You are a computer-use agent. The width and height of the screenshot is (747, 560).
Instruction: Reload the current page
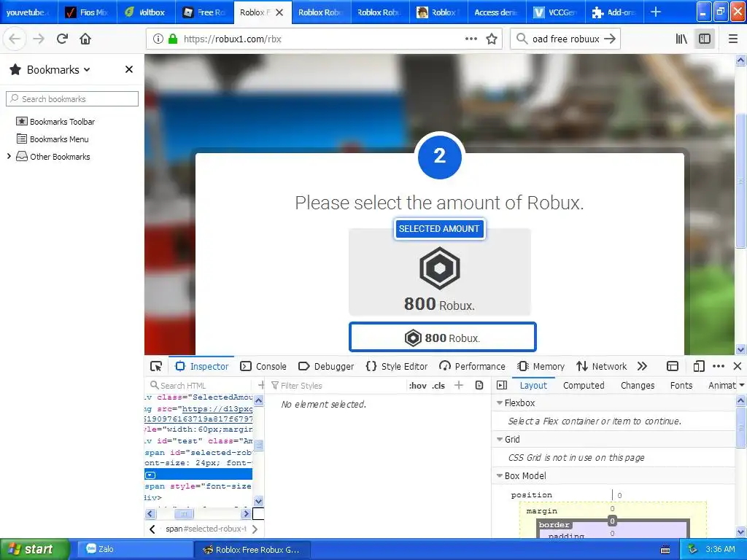[x=62, y=39]
